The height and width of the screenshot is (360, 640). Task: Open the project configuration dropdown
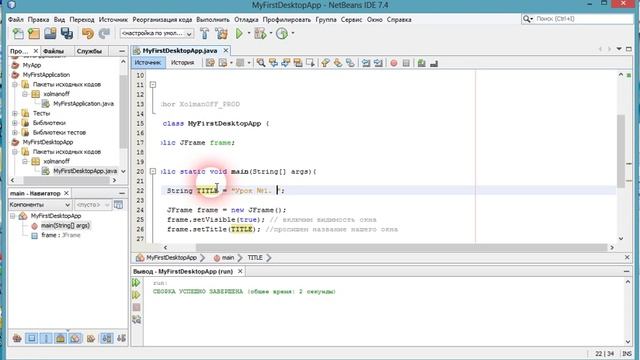157,33
